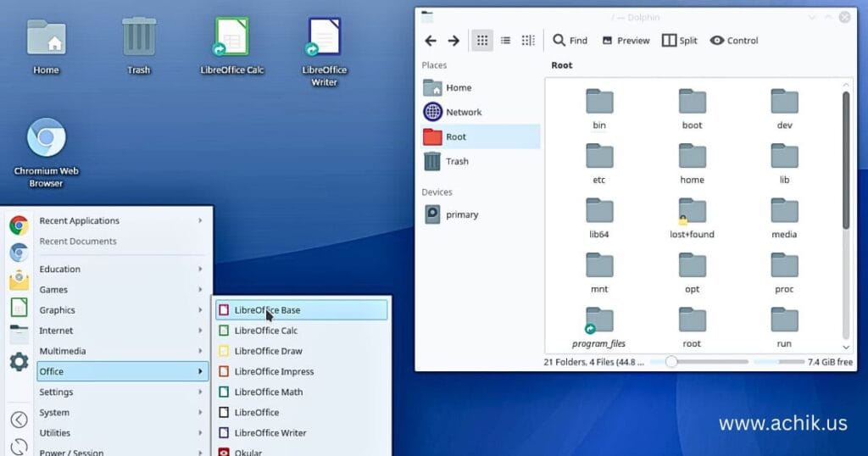This screenshot has height=456, width=868.
Task: Open Google Chrome favorite in menu sidebar
Action: click(19, 225)
